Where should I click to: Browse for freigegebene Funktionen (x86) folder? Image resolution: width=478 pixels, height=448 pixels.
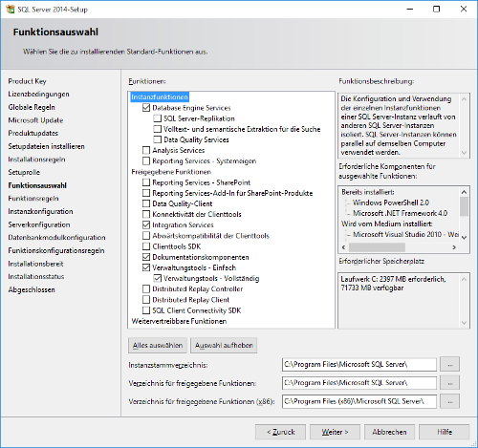point(449,401)
